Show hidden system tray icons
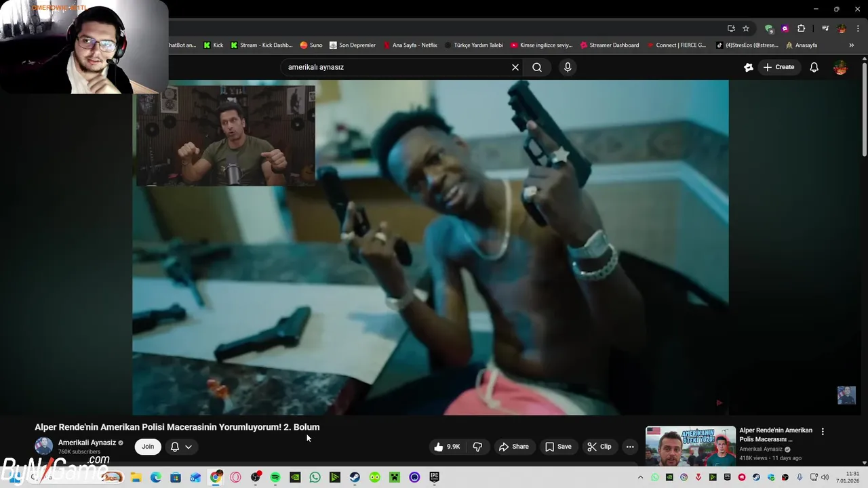The height and width of the screenshot is (488, 868). coord(640,477)
